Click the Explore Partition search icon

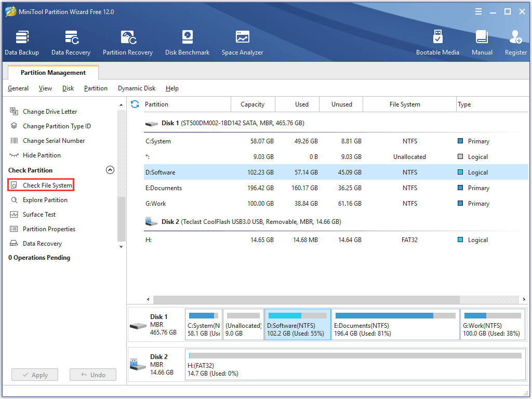pos(14,200)
